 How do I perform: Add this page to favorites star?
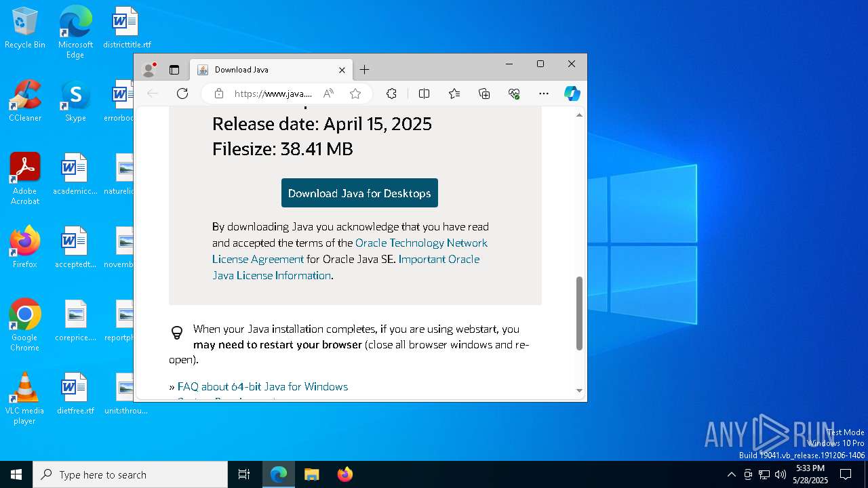355,94
